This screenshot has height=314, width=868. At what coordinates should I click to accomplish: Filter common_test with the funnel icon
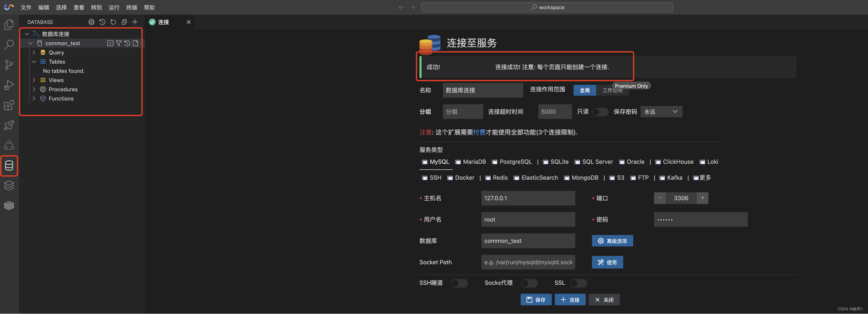click(x=119, y=43)
